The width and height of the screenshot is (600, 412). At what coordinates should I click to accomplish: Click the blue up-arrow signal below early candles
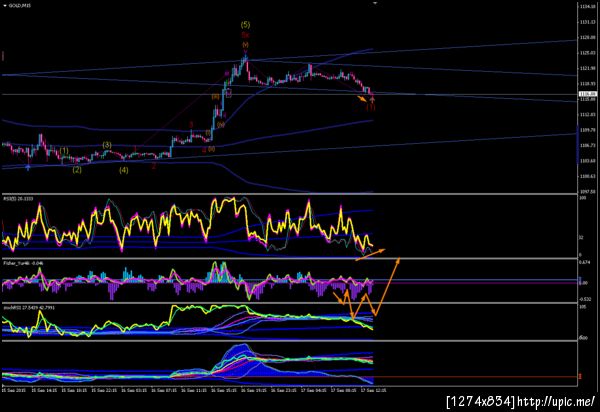point(28,168)
